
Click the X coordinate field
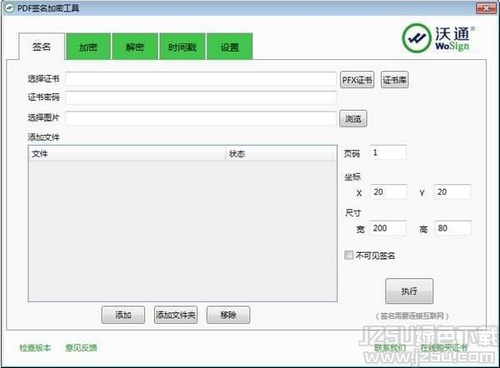(x=388, y=192)
